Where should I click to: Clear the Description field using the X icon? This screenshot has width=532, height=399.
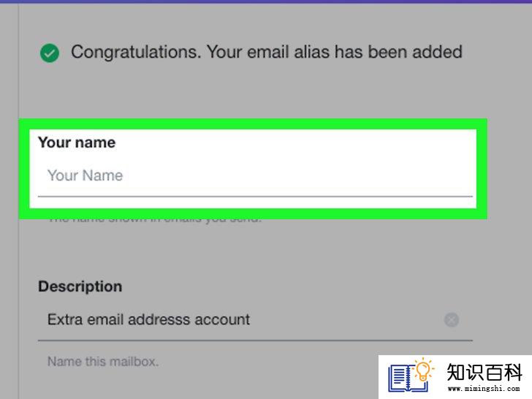[452, 319]
